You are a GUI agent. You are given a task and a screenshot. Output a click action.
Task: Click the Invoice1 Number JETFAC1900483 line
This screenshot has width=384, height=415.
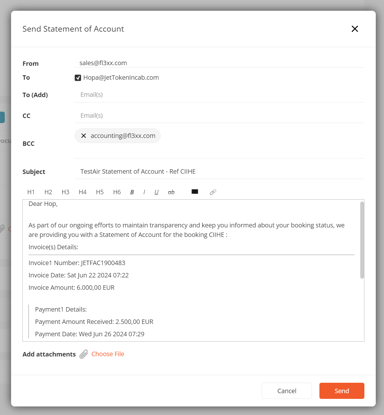(77, 263)
